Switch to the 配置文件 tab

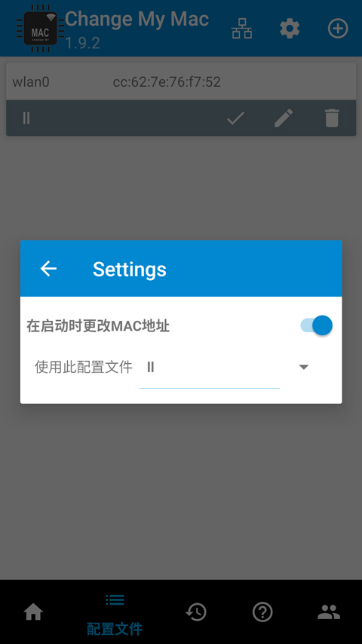point(115,613)
